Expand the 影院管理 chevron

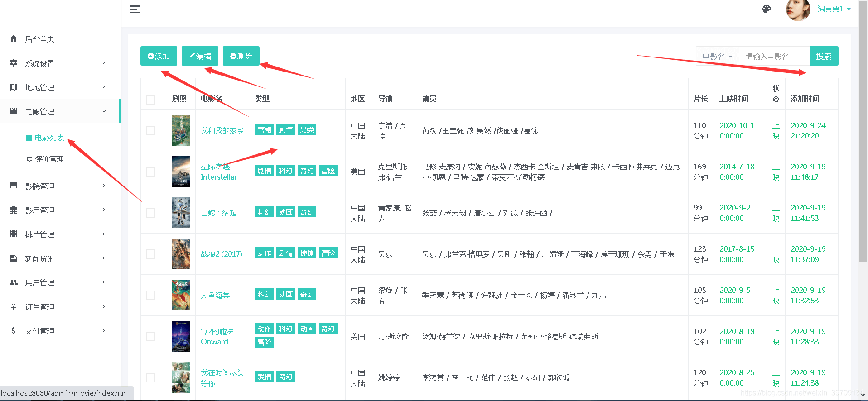(x=104, y=186)
